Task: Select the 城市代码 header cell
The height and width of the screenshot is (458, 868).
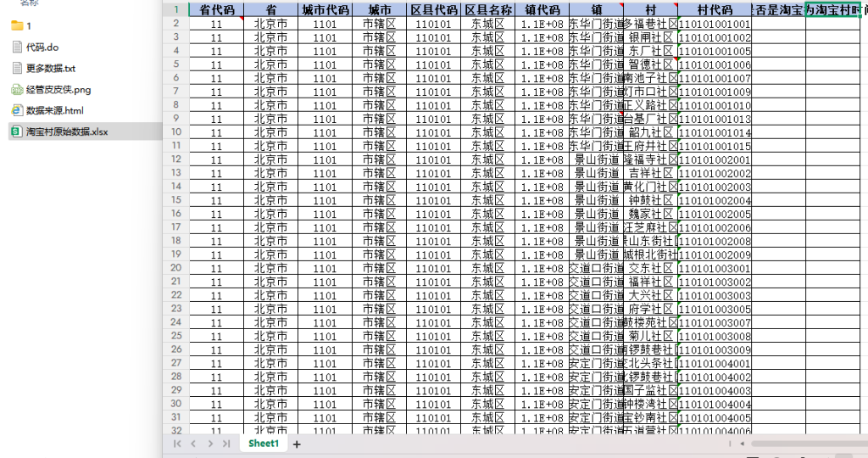Action: 325,10
